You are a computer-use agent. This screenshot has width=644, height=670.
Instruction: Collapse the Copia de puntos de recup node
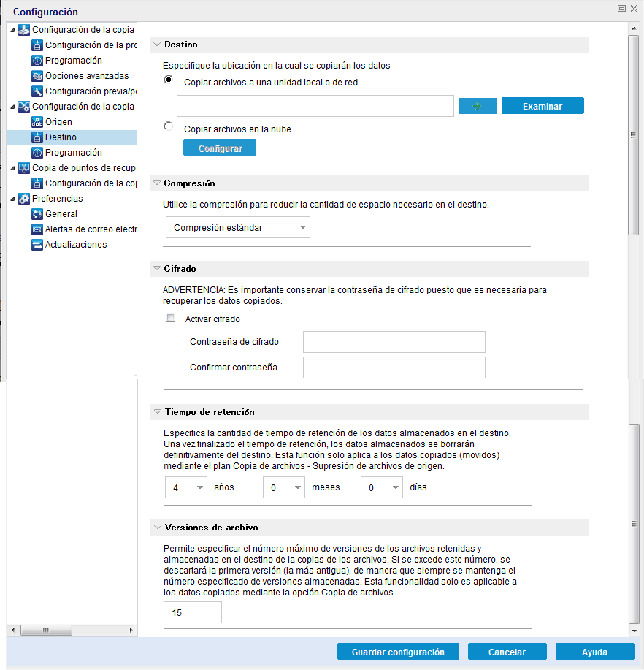pyautogui.click(x=12, y=169)
